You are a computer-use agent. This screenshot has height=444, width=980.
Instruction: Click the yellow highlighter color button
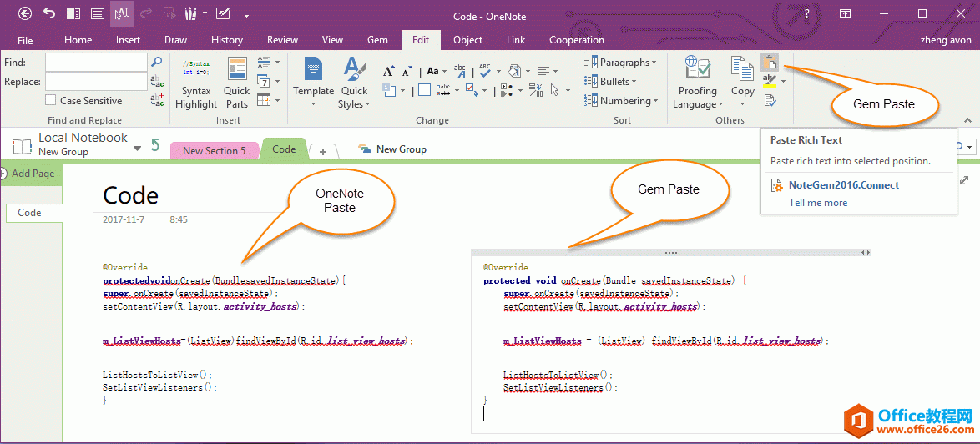click(769, 81)
